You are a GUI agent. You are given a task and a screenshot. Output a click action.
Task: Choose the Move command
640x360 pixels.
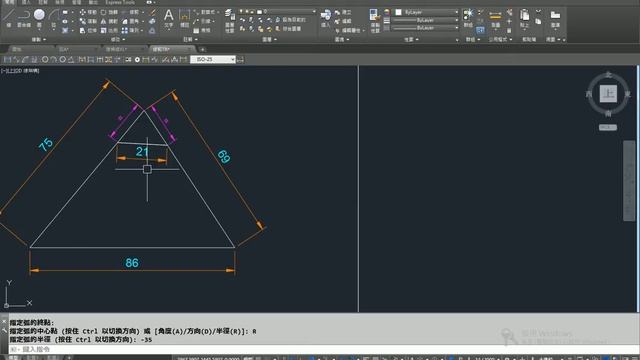(x=88, y=12)
